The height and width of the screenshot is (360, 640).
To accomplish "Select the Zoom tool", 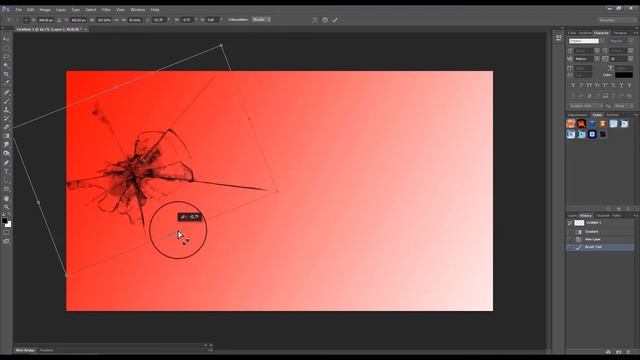I will tap(6, 207).
